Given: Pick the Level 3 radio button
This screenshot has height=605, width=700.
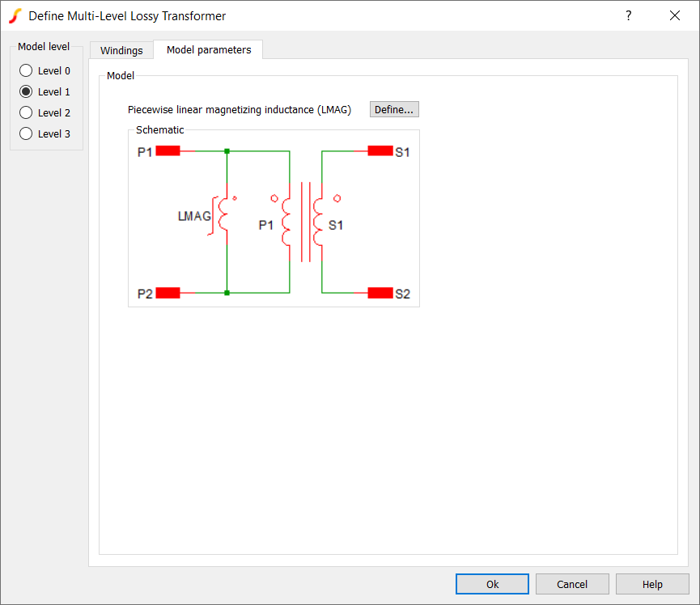Looking at the screenshot, I should click(26, 134).
